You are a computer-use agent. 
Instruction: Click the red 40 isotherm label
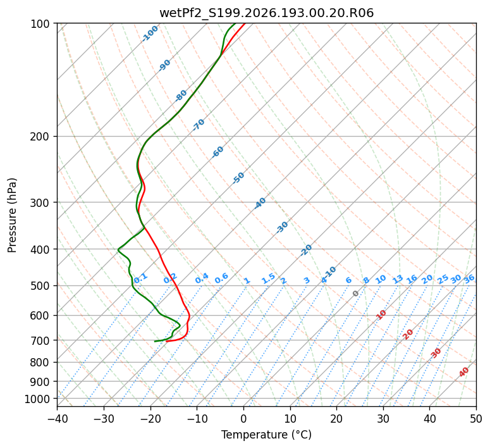(x=463, y=372)
